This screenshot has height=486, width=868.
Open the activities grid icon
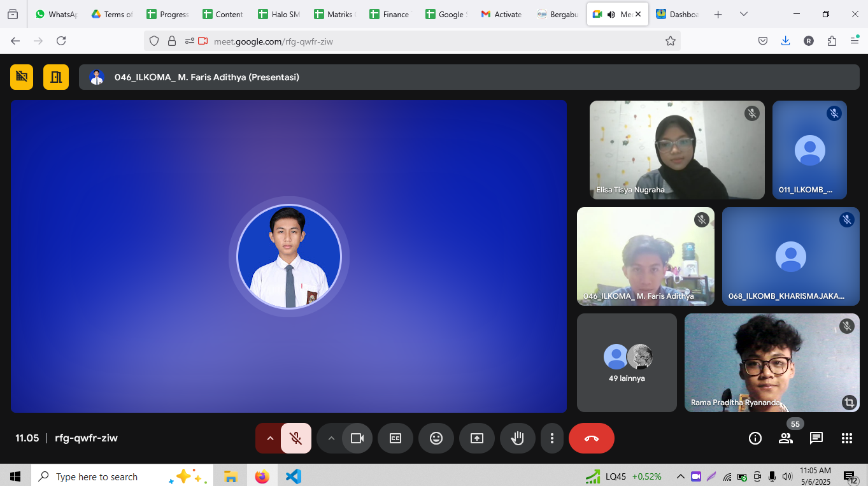tap(846, 438)
